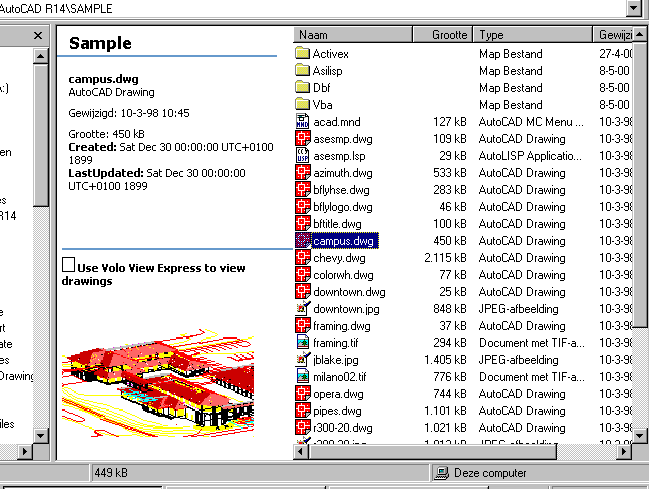The image size is (649, 489).
Task: Open the Dbf folder icon
Action: (x=303, y=87)
